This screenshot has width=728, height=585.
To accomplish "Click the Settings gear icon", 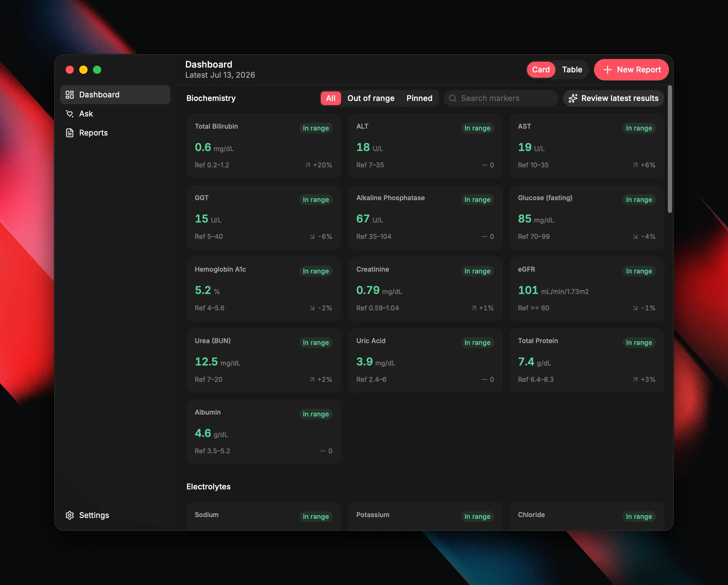I will click(70, 515).
